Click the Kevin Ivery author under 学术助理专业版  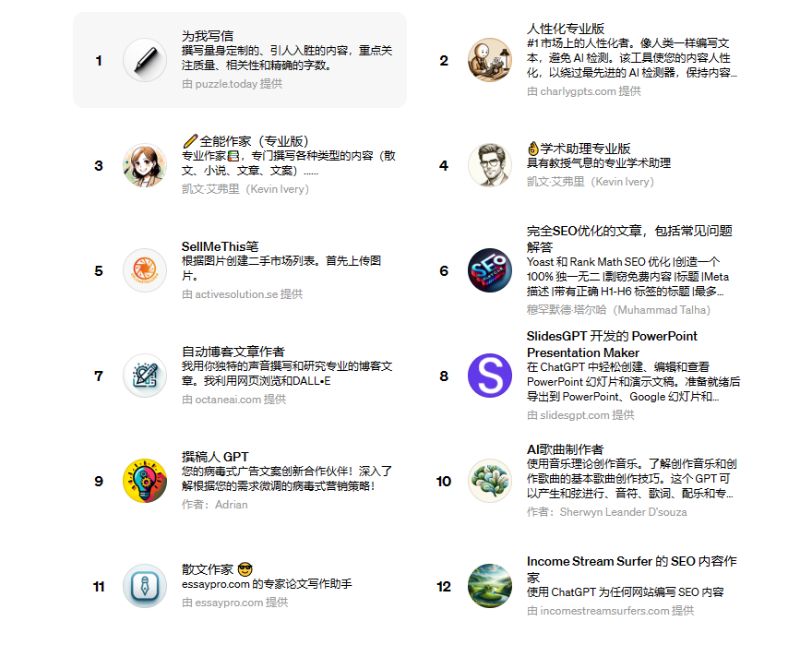591,182
